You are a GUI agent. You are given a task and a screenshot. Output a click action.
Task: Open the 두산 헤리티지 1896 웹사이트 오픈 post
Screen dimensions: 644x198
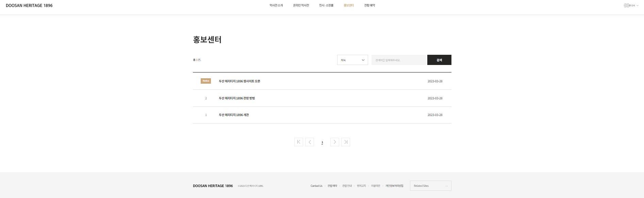click(240, 81)
